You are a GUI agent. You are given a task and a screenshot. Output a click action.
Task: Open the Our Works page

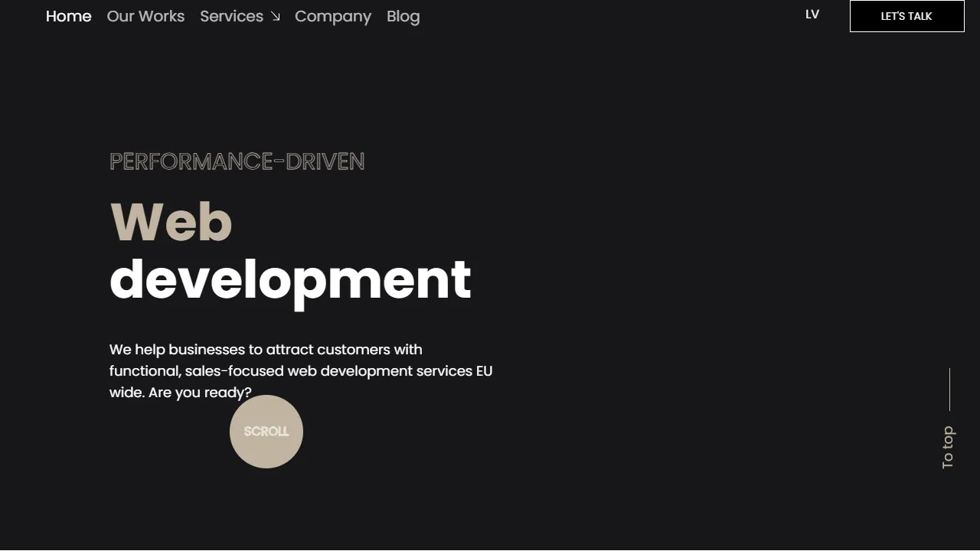coord(145,16)
